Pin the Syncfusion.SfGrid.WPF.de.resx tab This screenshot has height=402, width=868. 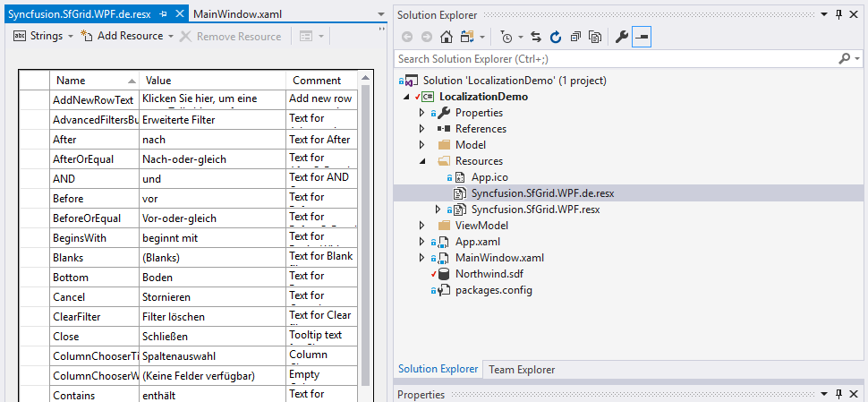coord(163,14)
